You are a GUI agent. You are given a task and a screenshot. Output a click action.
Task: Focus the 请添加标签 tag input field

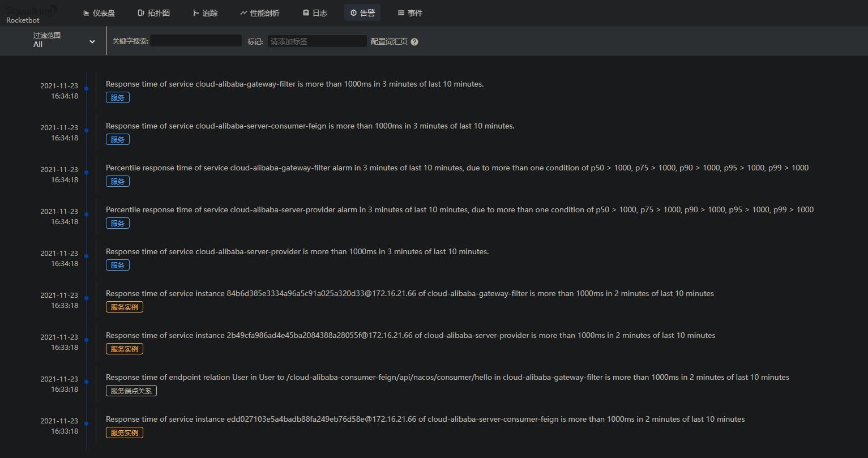(317, 41)
